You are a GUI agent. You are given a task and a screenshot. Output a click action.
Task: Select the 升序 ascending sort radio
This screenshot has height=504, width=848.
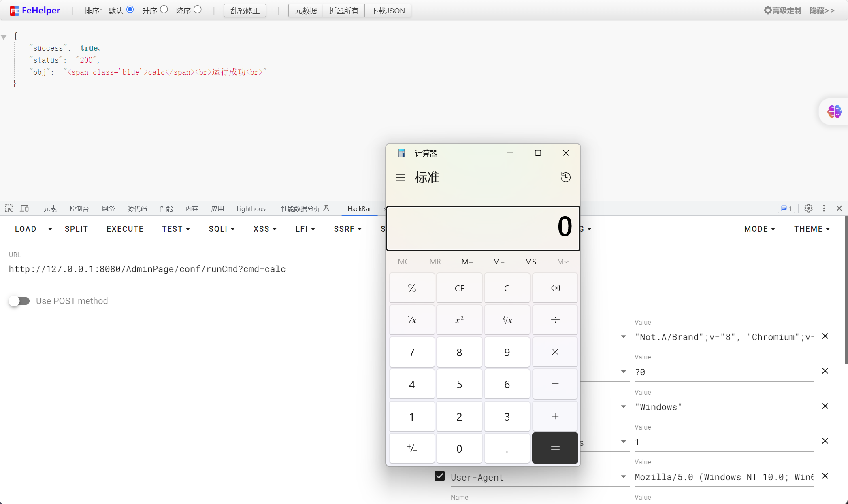coord(164,10)
